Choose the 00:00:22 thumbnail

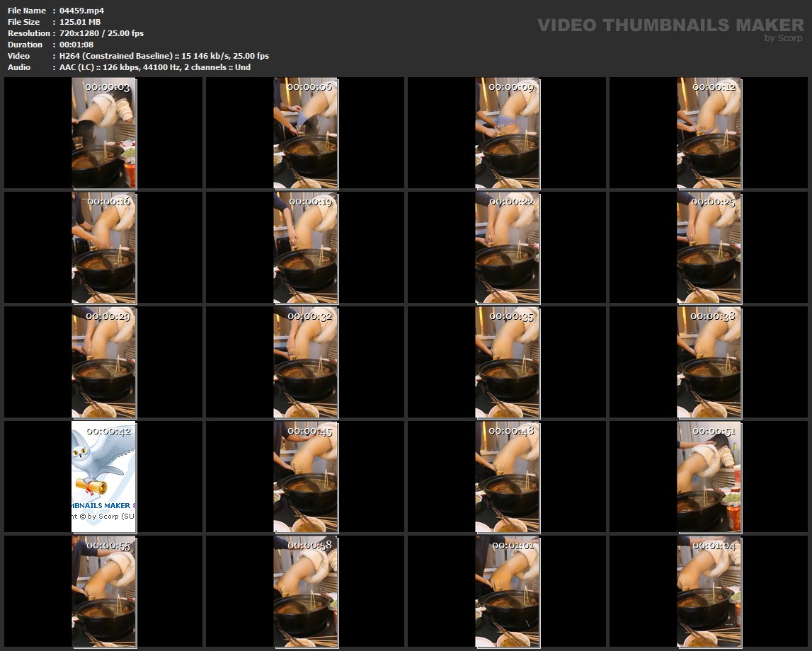(508, 248)
